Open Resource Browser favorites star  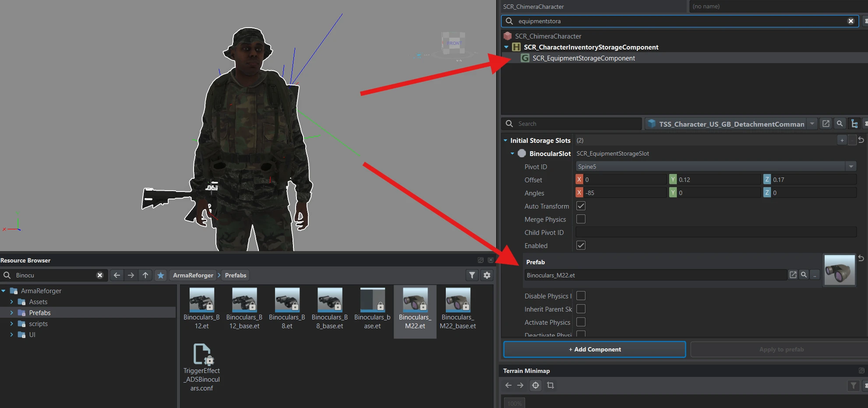(x=161, y=275)
